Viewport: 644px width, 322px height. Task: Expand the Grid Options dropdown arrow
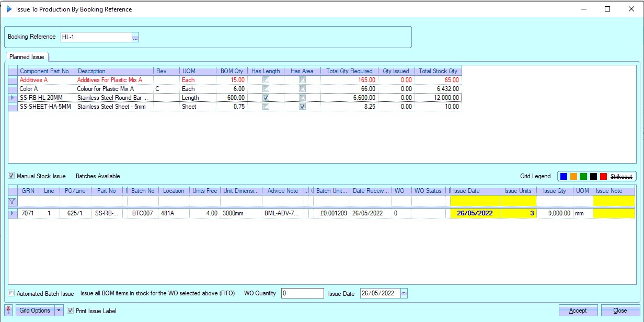pos(59,310)
